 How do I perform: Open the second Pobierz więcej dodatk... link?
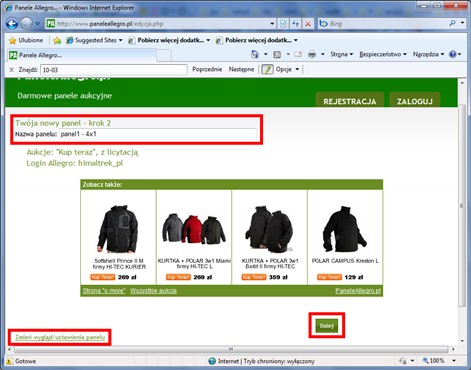coord(257,40)
